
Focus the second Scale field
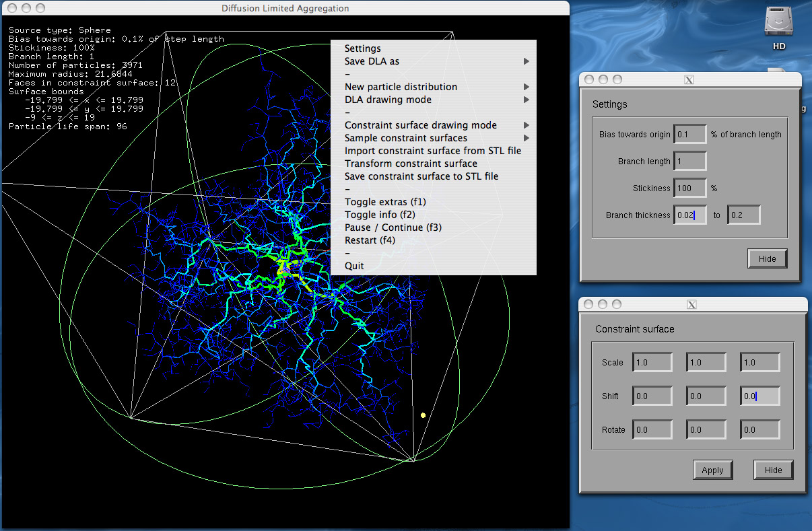[706, 362]
